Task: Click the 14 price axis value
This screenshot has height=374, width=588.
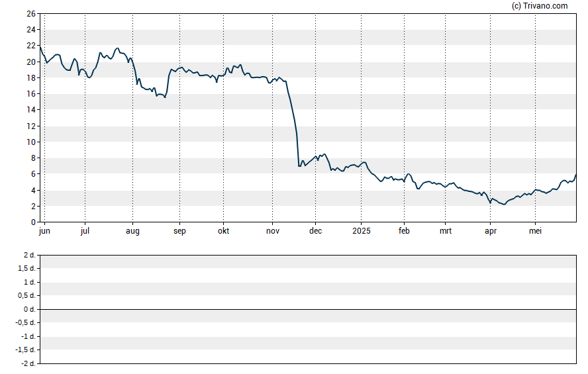Action: coord(31,110)
